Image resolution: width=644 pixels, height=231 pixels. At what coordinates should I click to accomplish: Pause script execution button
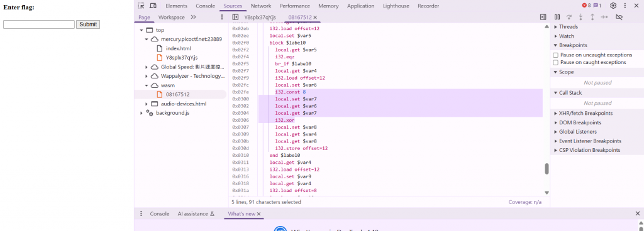557,17
